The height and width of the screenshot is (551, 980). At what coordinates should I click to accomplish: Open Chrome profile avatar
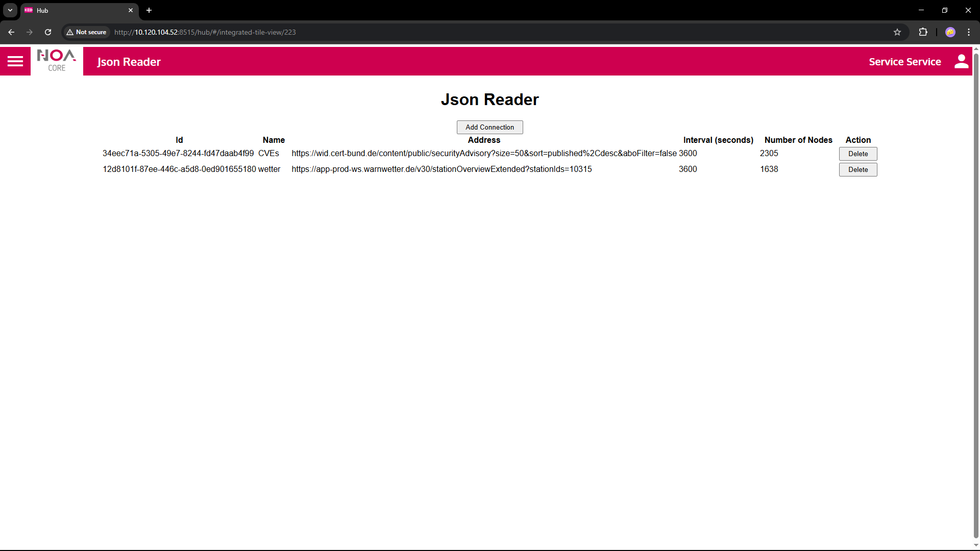coord(950,32)
